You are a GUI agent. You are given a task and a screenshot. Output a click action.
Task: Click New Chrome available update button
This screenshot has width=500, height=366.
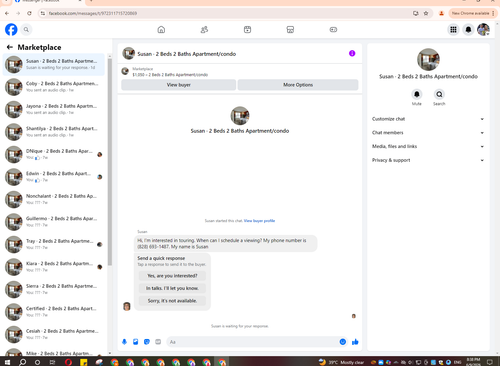tap(473, 13)
